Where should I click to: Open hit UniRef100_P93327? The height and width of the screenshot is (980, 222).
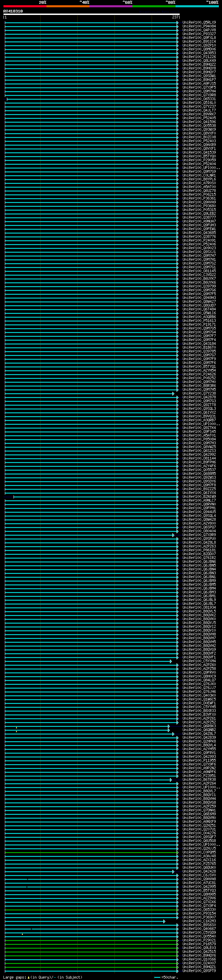pos(199,34)
